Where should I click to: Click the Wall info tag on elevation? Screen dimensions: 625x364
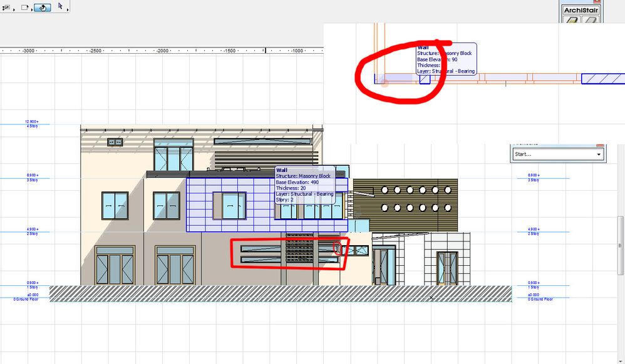(305, 185)
